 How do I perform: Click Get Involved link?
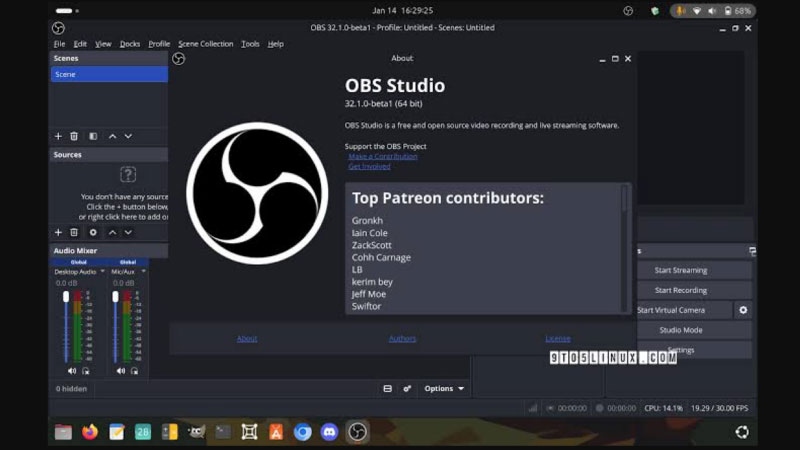(369, 166)
